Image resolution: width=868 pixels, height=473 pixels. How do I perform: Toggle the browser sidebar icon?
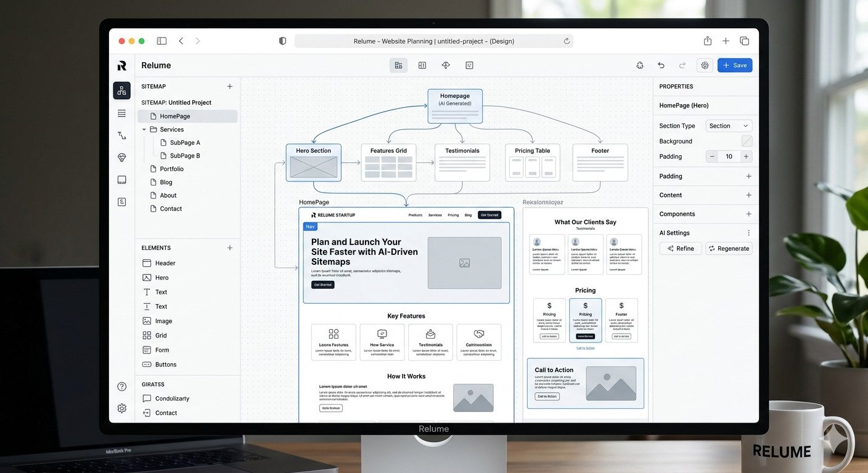[162, 41]
